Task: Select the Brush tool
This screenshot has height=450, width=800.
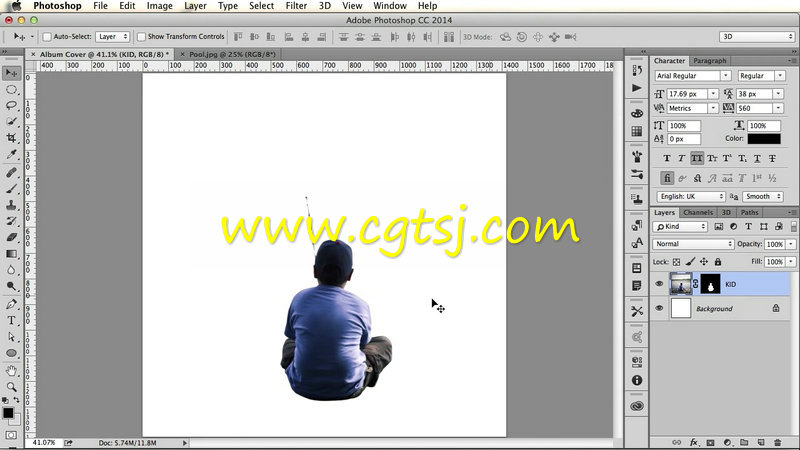Action: 11,189
